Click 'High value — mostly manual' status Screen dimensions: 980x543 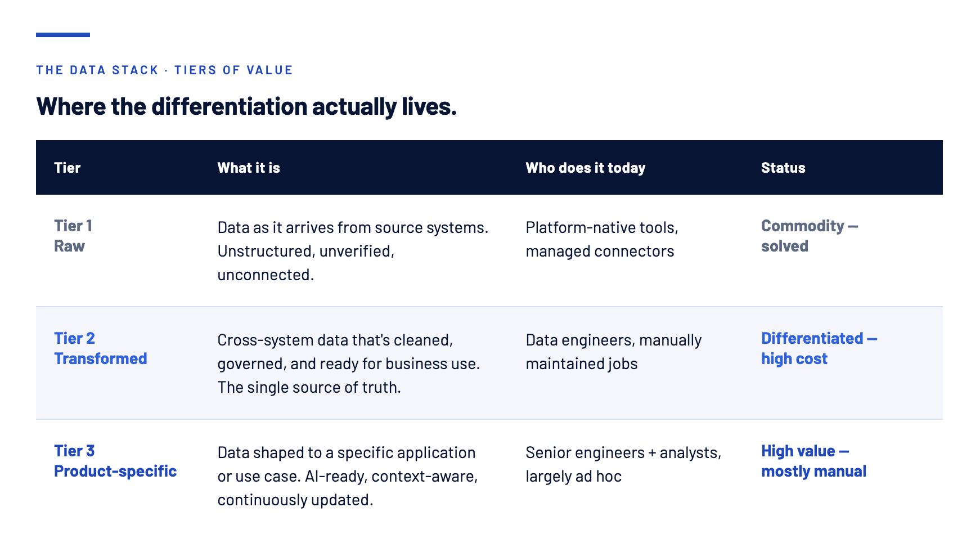[813, 461]
